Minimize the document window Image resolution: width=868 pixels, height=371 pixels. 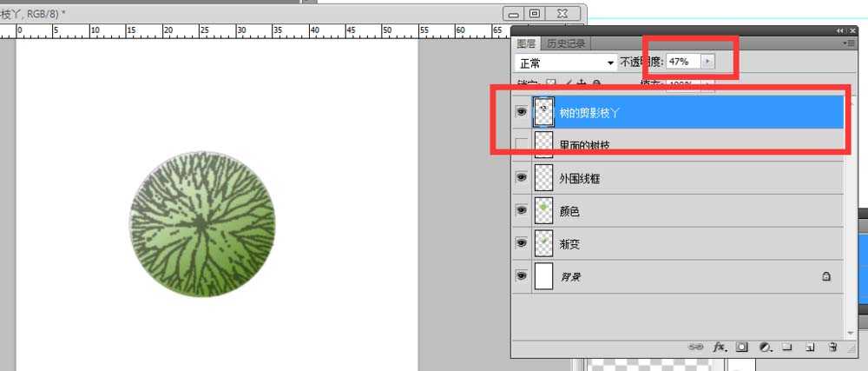tap(514, 13)
